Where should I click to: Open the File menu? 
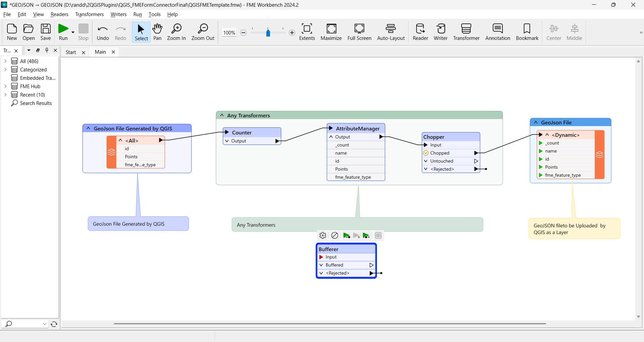(x=7, y=14)
